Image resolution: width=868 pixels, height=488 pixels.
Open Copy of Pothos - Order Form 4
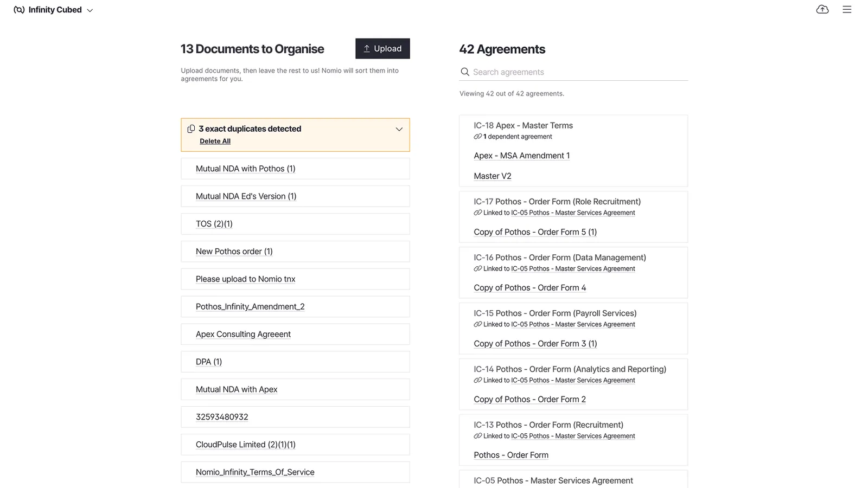[x=529, y=288]
